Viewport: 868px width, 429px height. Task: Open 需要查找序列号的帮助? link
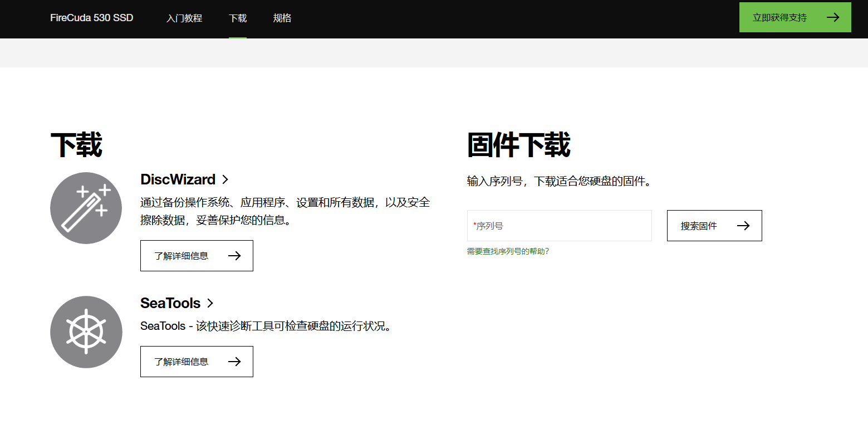508,251
